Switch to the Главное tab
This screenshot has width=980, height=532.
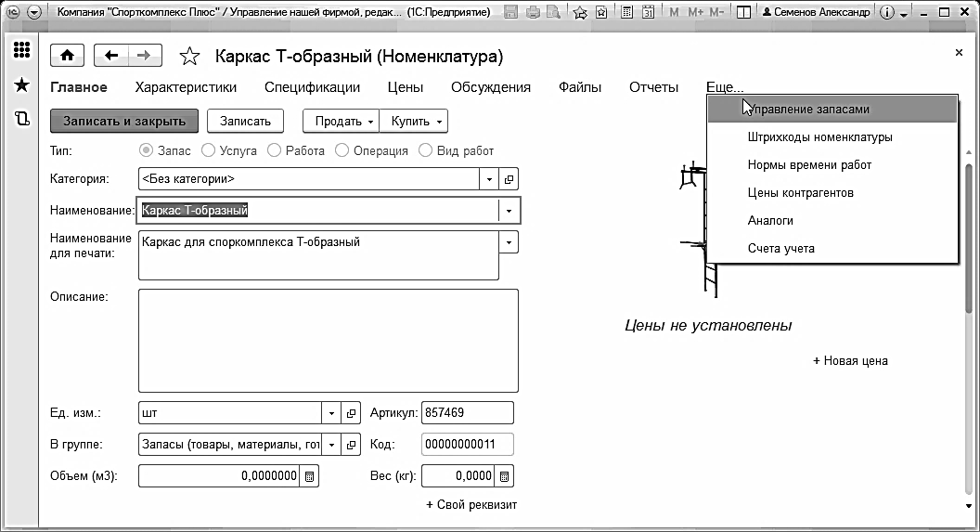pyautogui.click(x=79, y=87)
